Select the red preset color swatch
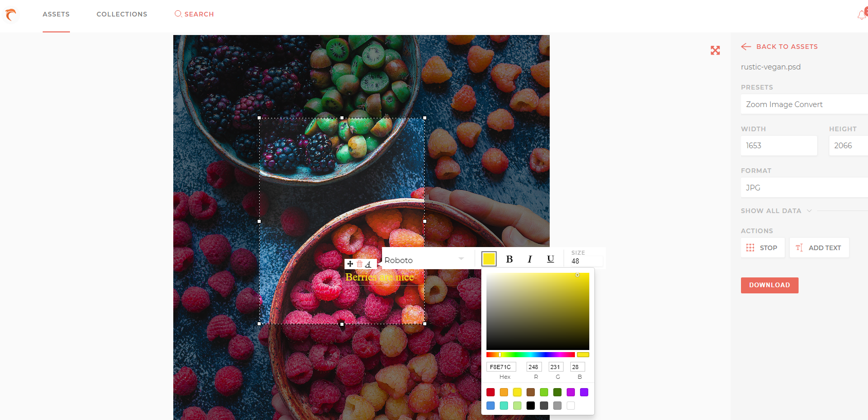 (x=491, y=392)
